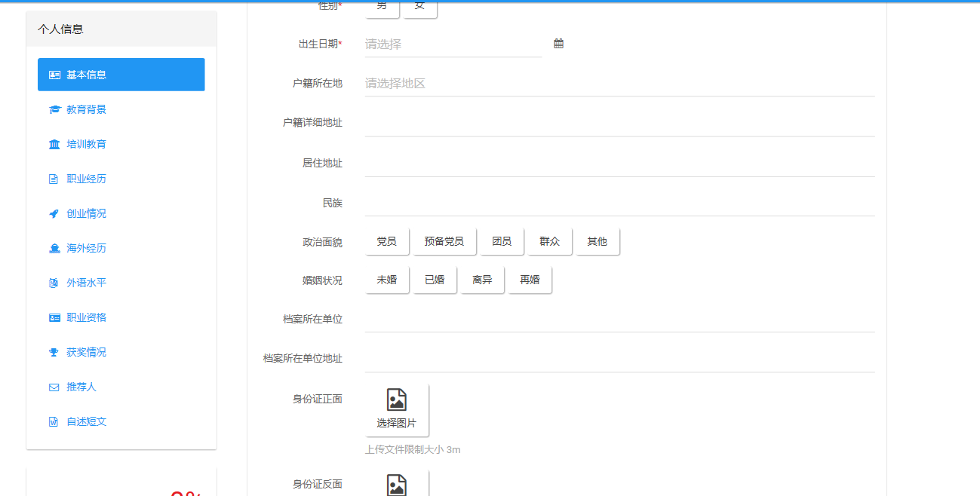Click the 个人信息 panel header

pyautogui.click(x=121, y=29)
